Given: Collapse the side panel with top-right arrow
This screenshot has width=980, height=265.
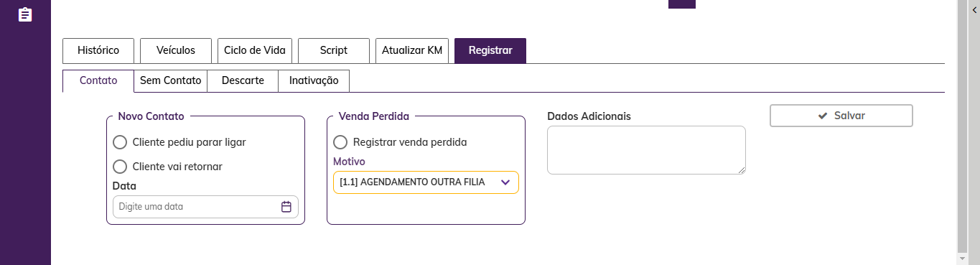Looking at the screenshot, I should pyautogui.click(x=974, y=8).
